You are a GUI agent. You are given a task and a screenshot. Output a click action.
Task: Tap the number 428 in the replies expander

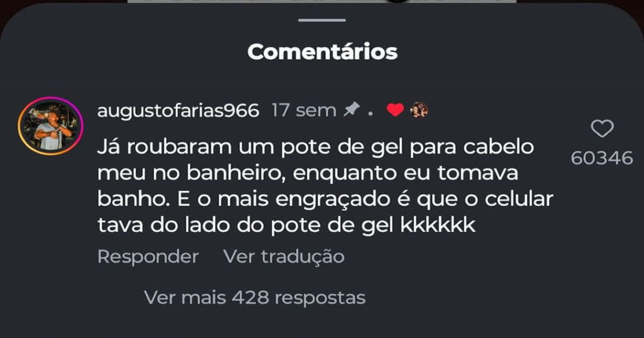tap(250, 298)
